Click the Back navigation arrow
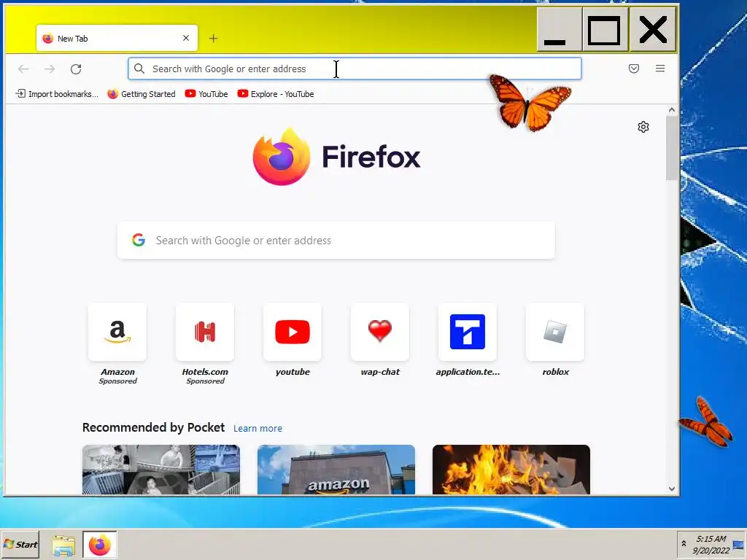This screenshot has width=747, height=560. (23, 69)
